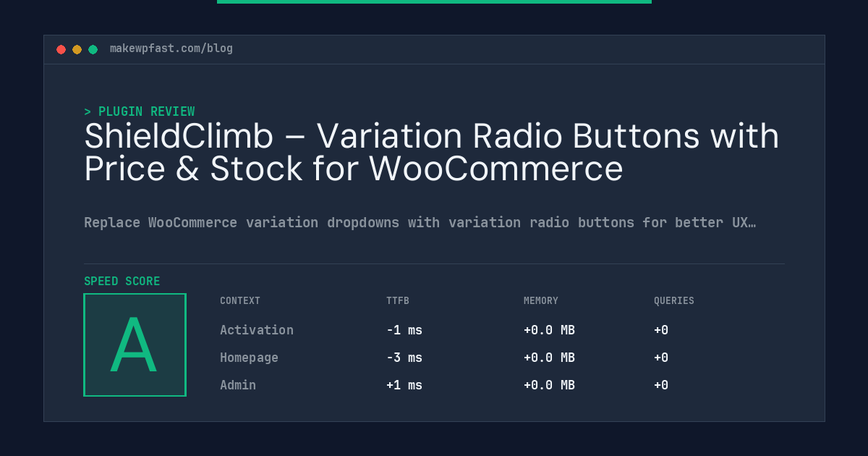Screen dimensions: 868x456
Task: Click the green window dot
Action: 93,49
